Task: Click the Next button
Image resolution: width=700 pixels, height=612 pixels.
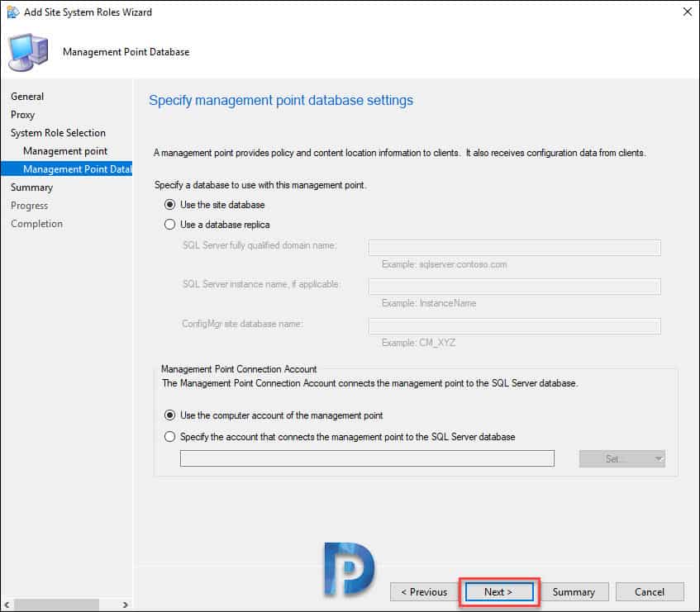Action: pyautogui.click(x=499, y=592)
